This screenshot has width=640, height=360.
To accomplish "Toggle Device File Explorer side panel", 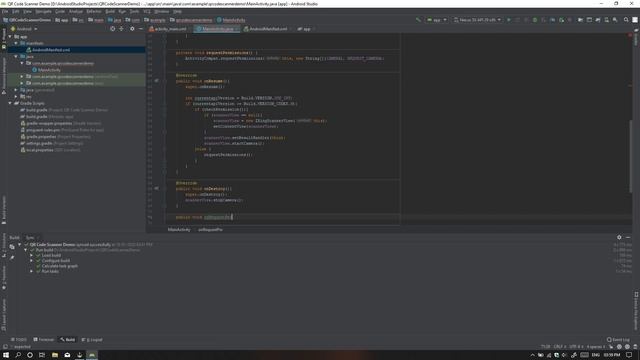I will point(636,311).
